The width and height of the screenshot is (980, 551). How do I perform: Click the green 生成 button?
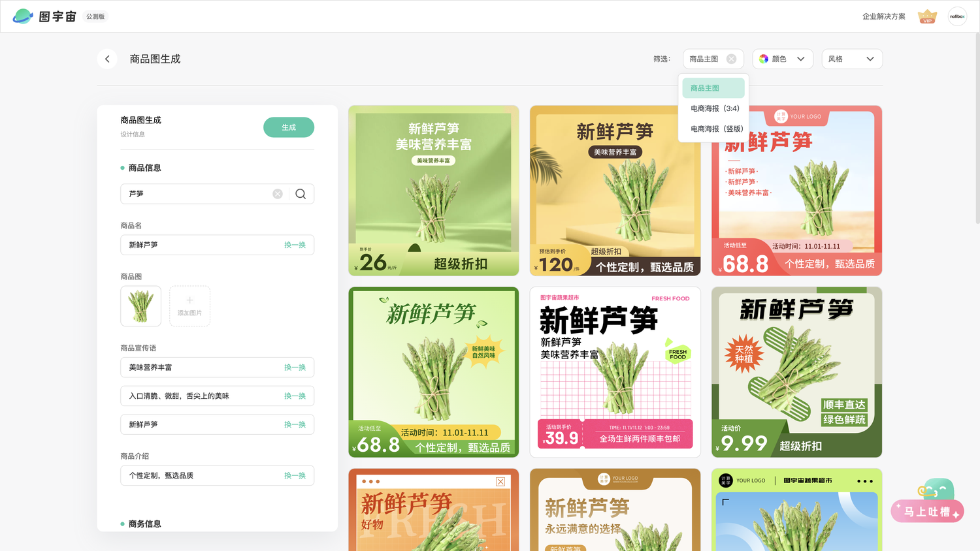(289, 127)
